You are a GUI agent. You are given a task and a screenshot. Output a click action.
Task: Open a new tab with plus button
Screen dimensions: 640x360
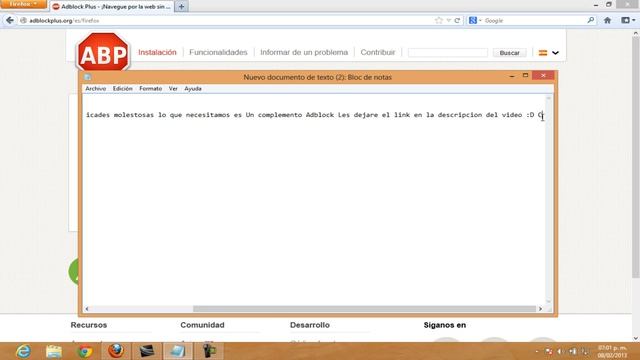[x=181, y=7]
